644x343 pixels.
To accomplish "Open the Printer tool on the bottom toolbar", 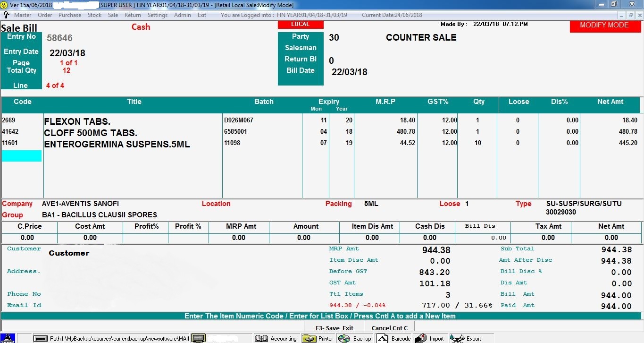I will pyautogui.click(x=318, y=338).
